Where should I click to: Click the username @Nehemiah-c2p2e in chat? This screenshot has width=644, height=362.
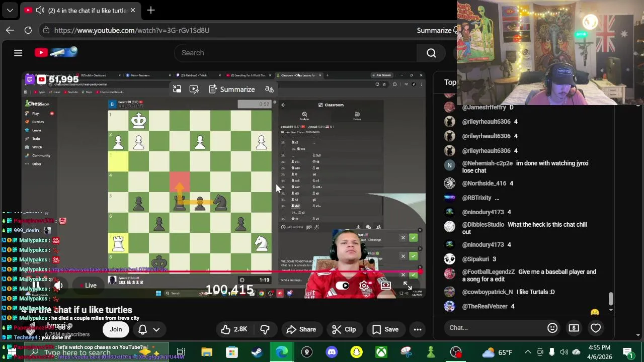[488, 163]
